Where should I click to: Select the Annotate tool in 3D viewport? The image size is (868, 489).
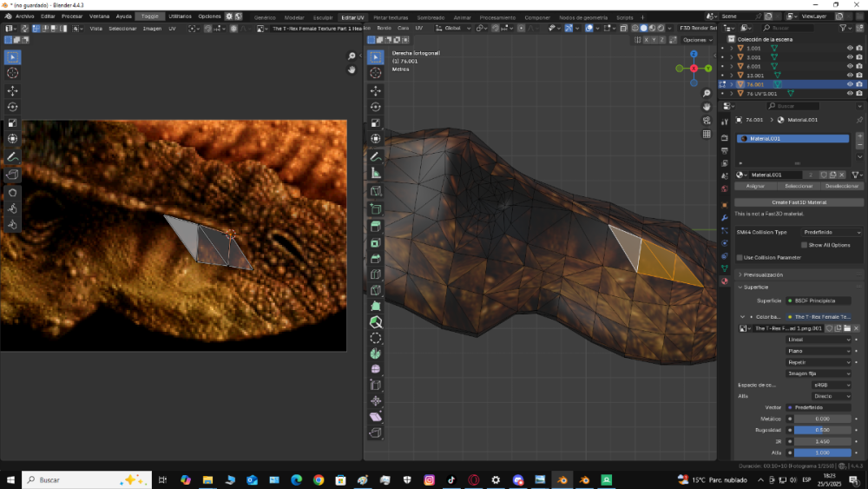tap(376, 158)
